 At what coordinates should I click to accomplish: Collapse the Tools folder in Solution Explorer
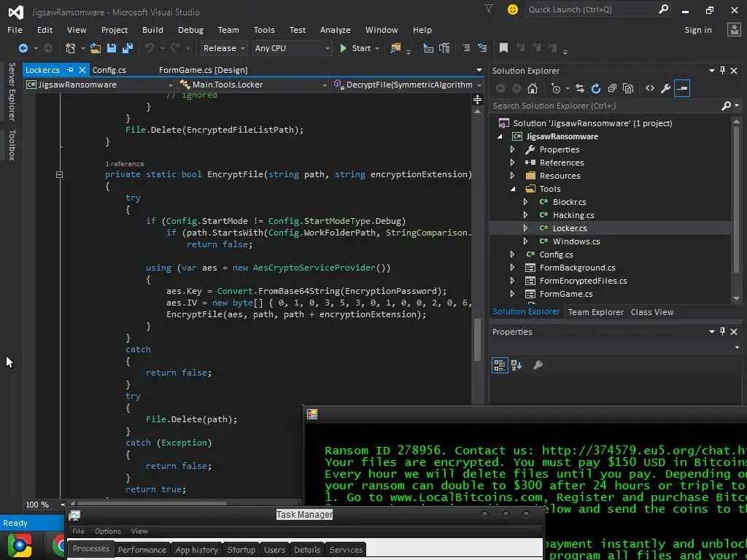pyautogui.click(x=513, y=189)
